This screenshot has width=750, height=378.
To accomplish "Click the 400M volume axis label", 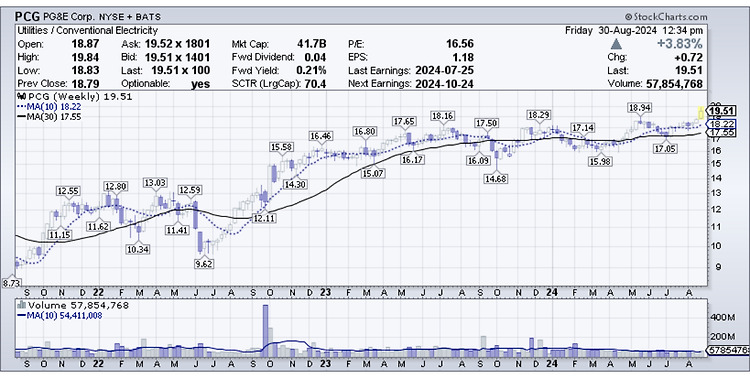I will click(x=723, y=317).
